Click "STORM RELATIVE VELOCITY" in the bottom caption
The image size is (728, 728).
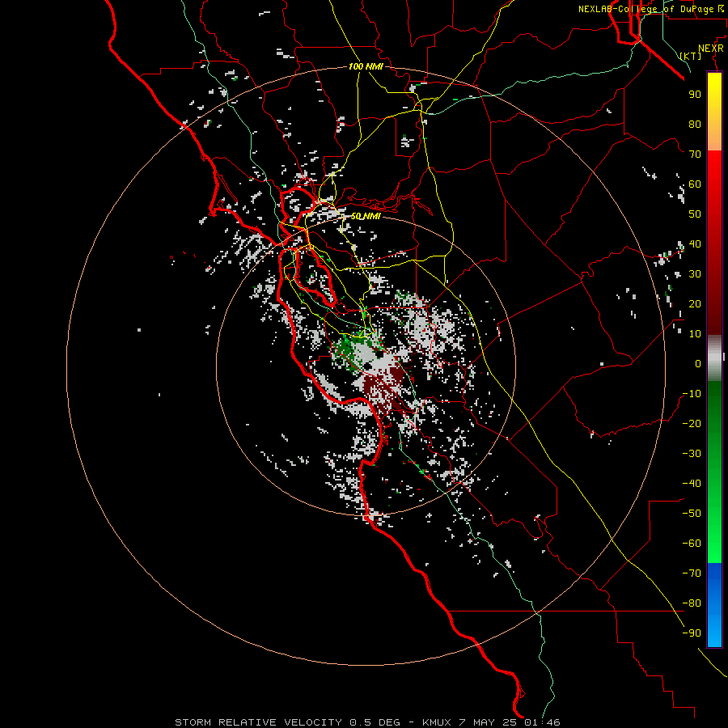(259, 722)
